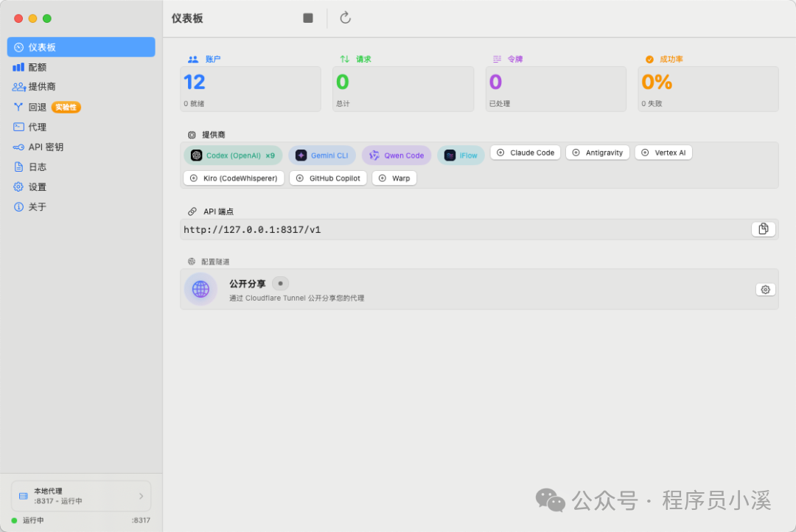Expand the 本地代理 :8317 selector
Screen dimensions: 796x532
tap(81, 496)
